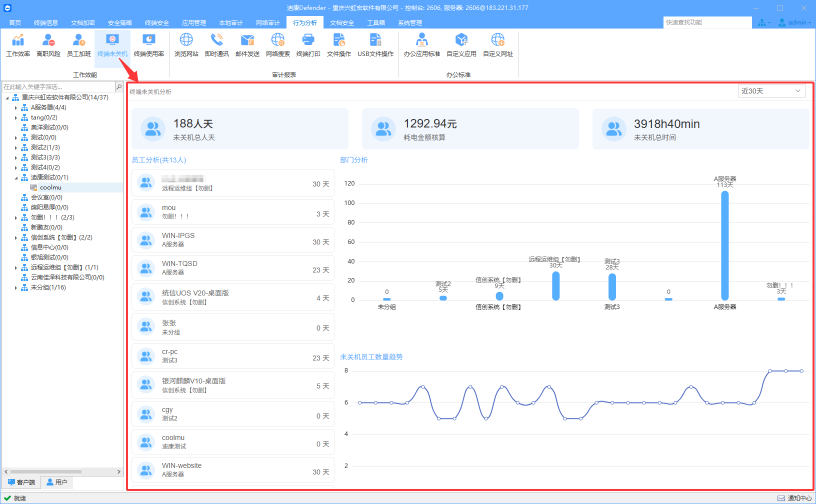Open the 离职风险 resignation risk report
The height and width of the screenshot is (504, 816).
pos(48,45)
